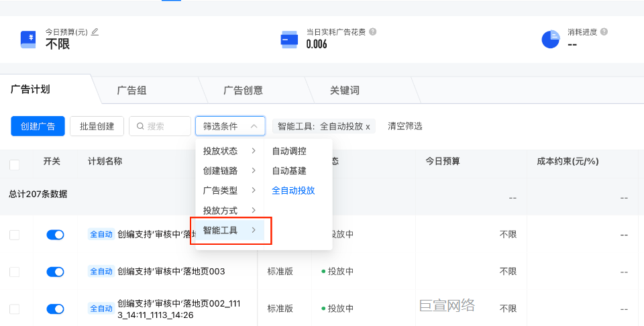Open help for 当日实耗广告花费
This screenshot has width=644, height=326.
click(372, 32)
